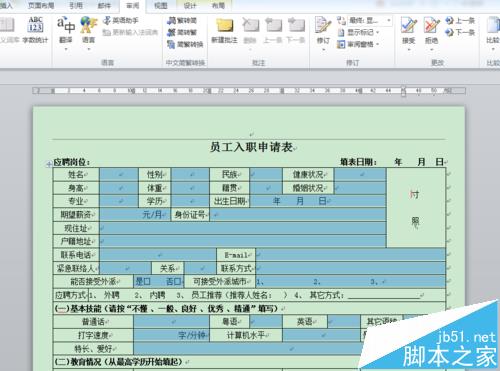Expand the 显示标记 dropdown arrow
The width and height of the screenshot is (500, 371).
[x=378, y=32]
